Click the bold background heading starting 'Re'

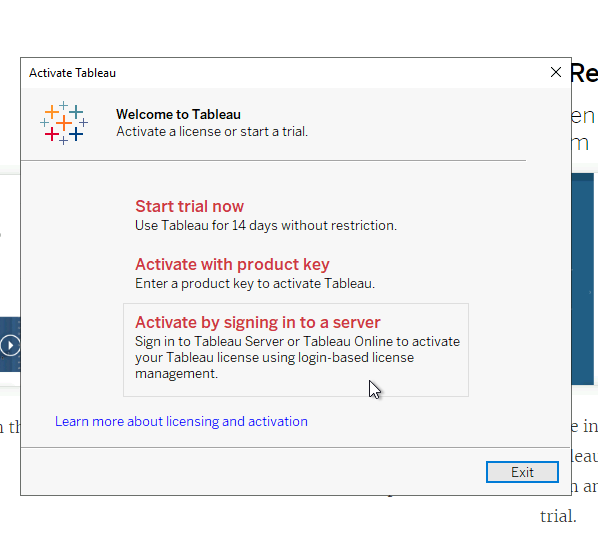pyautogui.click(x=584, y=72)
